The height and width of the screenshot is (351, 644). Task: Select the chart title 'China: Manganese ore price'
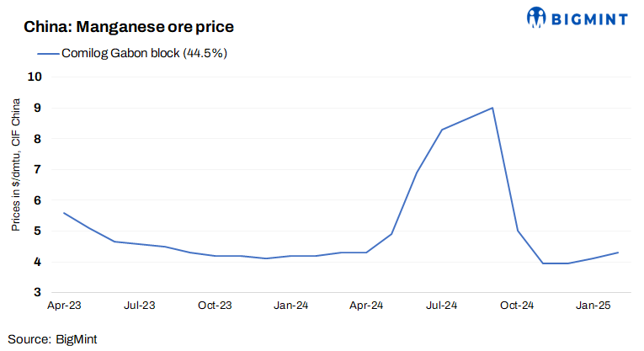(x=129, y=27)
